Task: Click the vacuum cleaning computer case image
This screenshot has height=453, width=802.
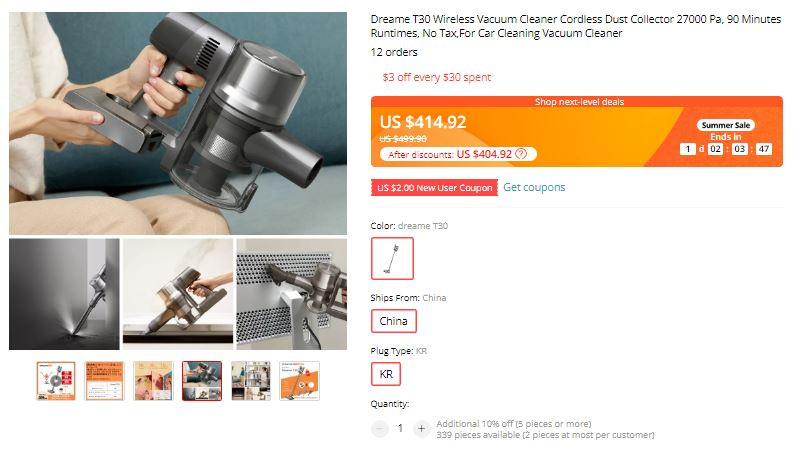Action: coord(292,294)
